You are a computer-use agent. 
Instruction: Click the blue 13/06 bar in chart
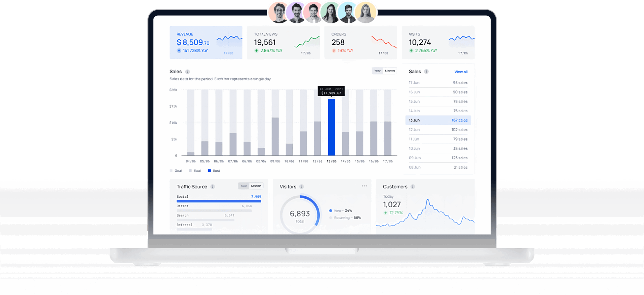click(331, 127)
